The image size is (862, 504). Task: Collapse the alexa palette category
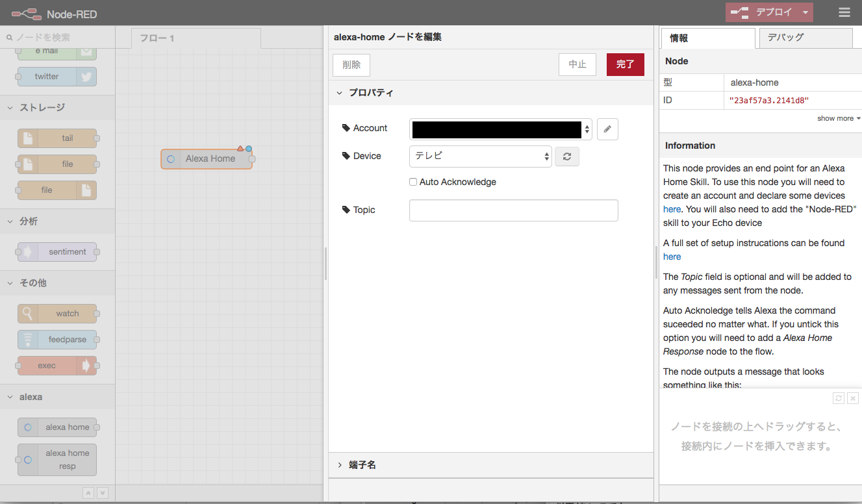pos(57,397)
